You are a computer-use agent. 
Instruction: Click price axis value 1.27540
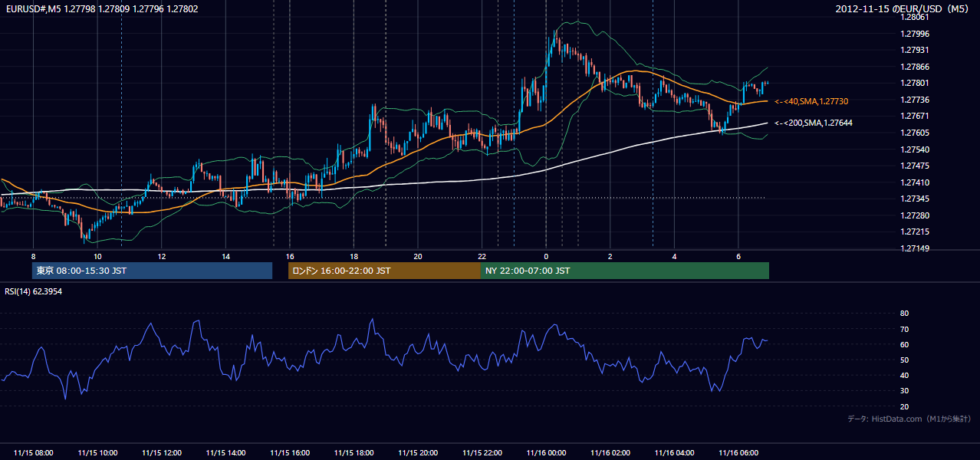(x=915, y=149)
